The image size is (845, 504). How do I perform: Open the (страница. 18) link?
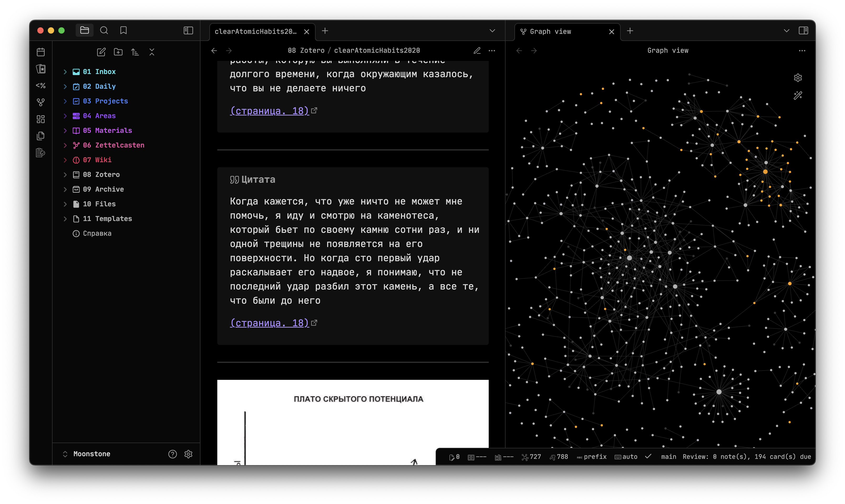pyautogui.click(x=270, y=323)
